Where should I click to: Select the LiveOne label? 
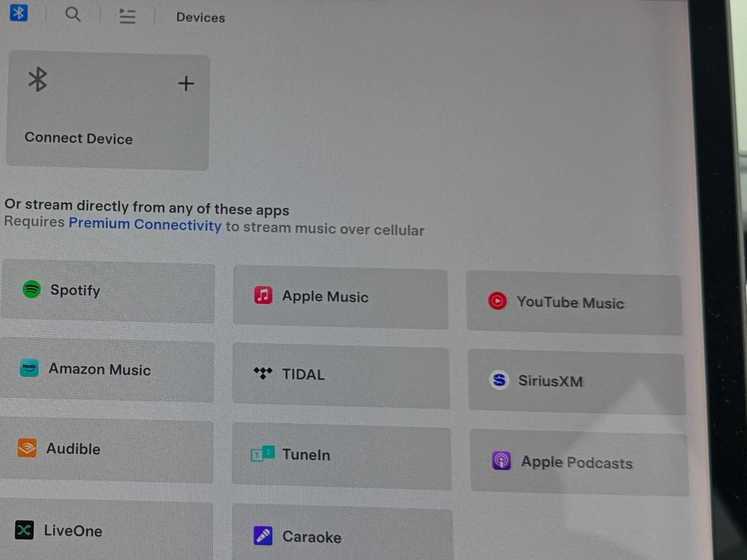click(x=73, y=531)
